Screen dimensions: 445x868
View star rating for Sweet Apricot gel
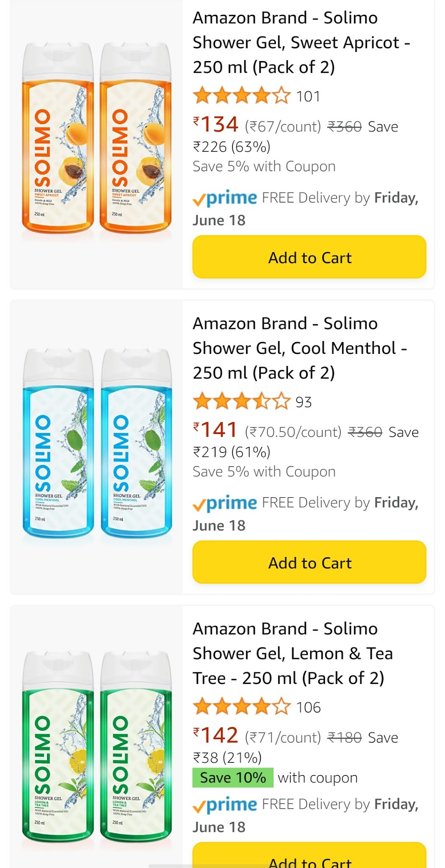(x=241, y=96)
